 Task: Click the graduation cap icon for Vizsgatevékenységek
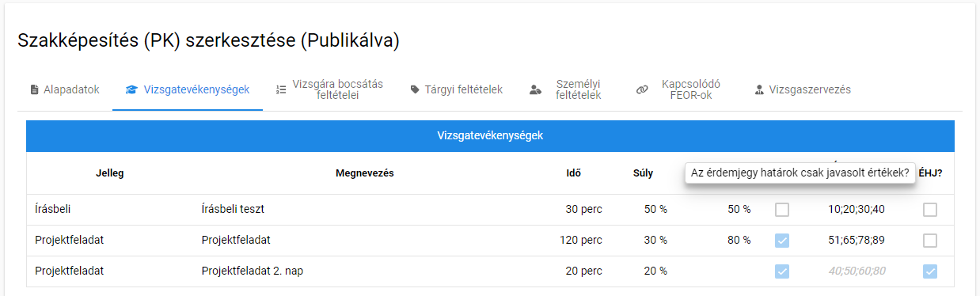pyautogui.click(x=131, y=89)
